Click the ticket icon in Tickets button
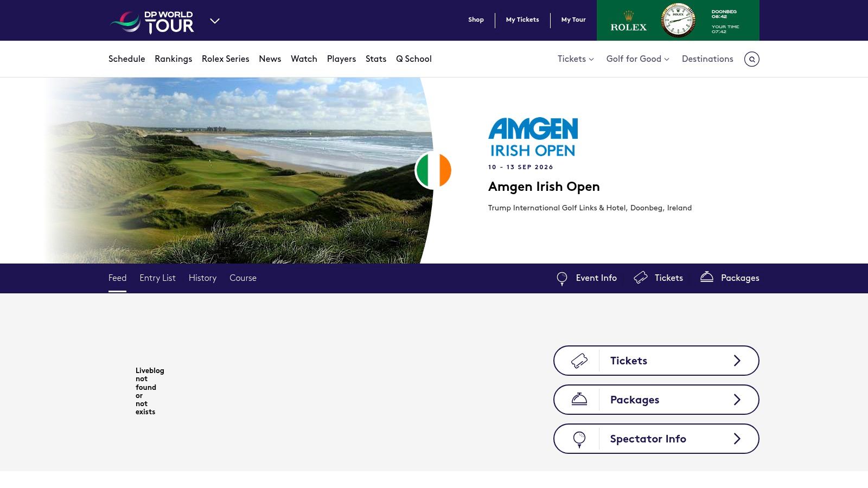Screen dimensions: 868x488 [579, 361]
